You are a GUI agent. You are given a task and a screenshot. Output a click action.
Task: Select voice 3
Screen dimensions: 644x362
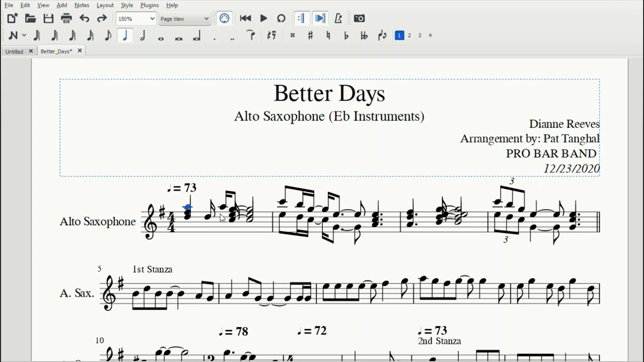pos(420,36)
